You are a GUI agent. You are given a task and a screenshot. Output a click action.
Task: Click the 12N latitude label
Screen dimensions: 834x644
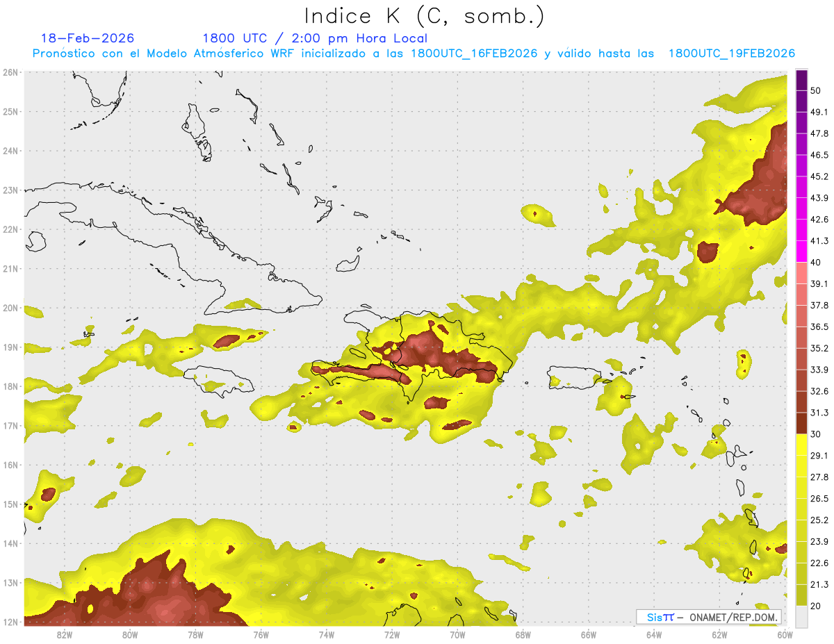click(x=10, y=622)
